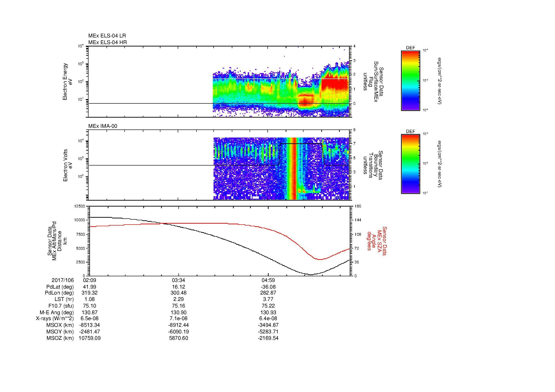Click the "LST (hr)" row label
Viewport: 555px width, 392px height.
(64, 299)
